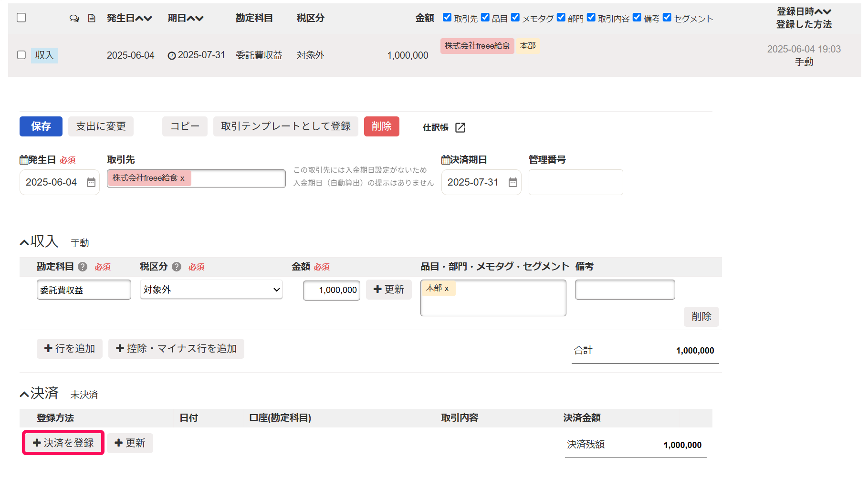
Task: Click help icon next to 勘定科目
Action: 83,267
